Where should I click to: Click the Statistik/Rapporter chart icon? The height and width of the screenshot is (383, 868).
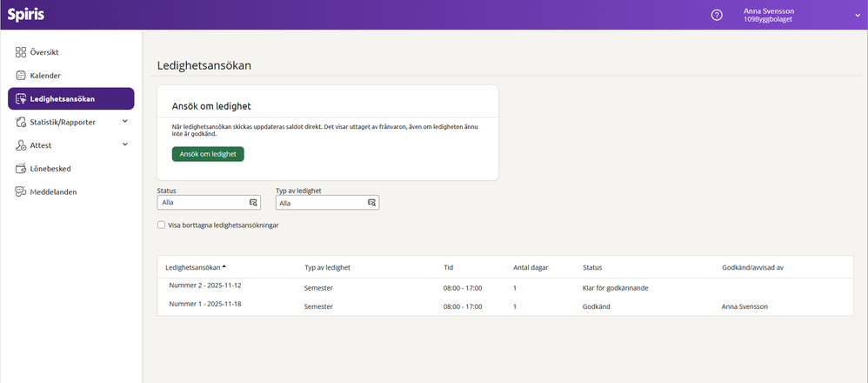pos(22,122)
